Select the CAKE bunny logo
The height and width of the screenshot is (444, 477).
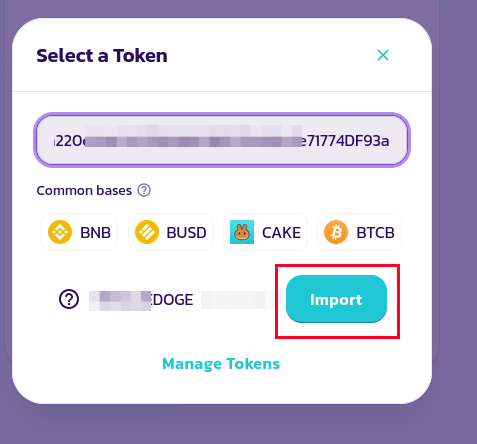point(242,232)
